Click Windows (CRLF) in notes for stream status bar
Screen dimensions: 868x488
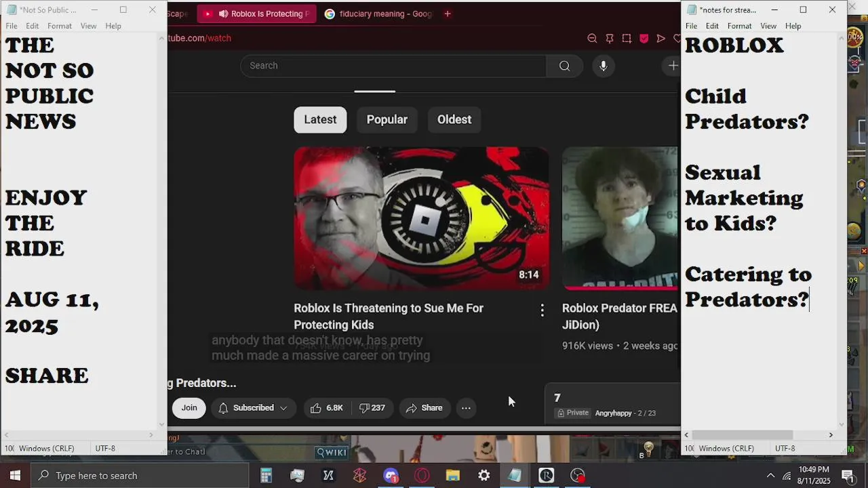(726, 449)
